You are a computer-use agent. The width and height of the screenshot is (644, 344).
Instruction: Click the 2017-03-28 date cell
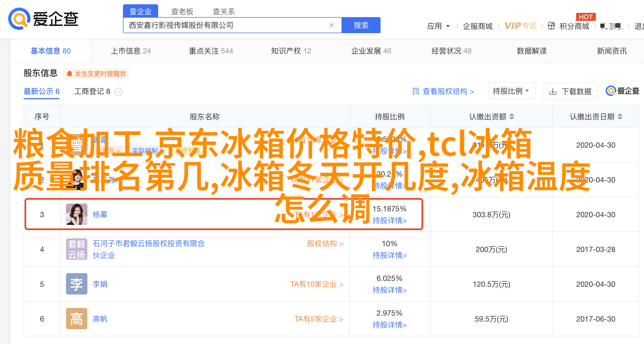coord(596,249)
